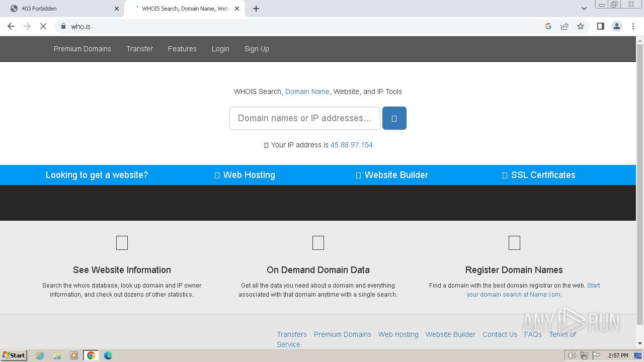Select the On Demand Domain Data heading

pos(318,270)
